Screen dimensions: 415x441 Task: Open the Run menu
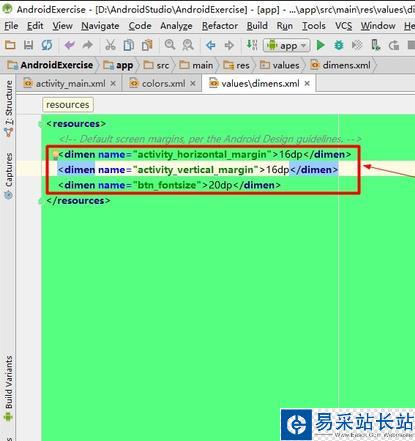285,26
